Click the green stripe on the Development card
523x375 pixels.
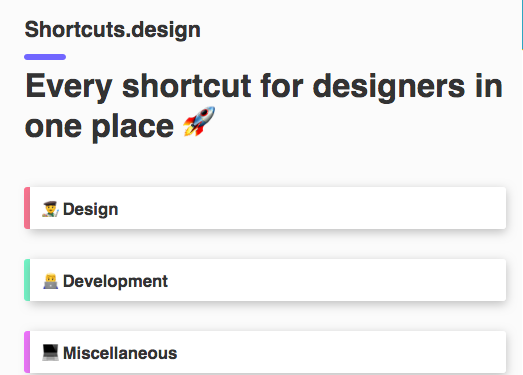click(27, 280)
